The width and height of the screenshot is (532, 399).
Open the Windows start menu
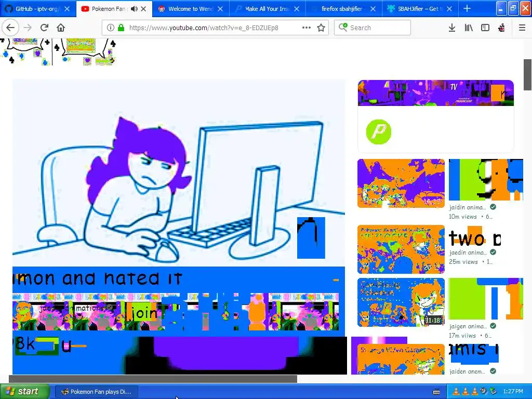pyautogui.click(x=25, y=391)
